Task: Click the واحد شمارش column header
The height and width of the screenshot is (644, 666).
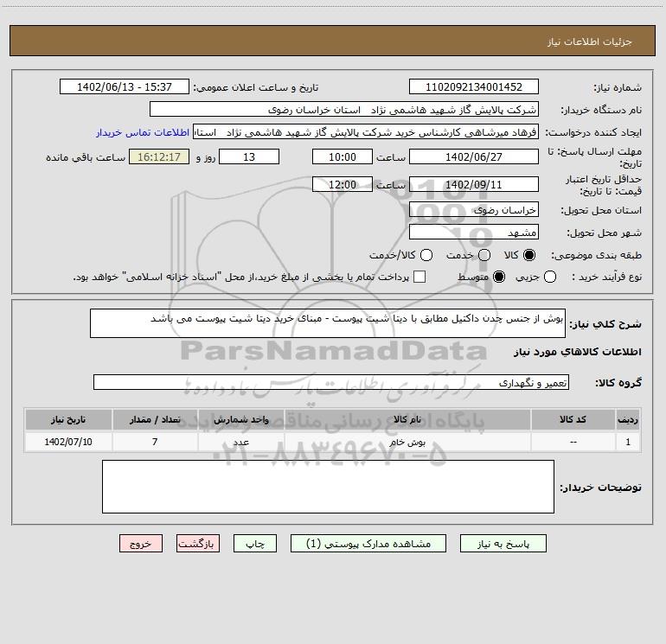Action: point(240,419)
